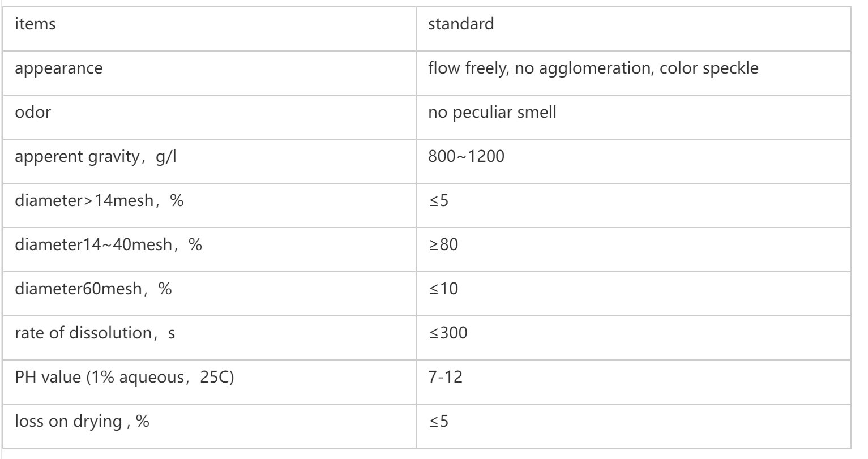Click the 'items' header cell
Viewport: 868px width, 459px height.
click(36, 25)
